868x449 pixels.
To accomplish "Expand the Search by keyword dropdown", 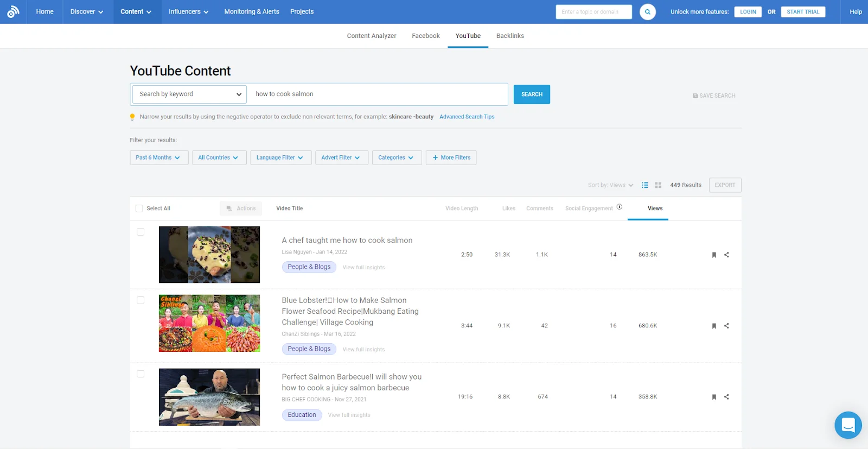I will tap(190, 94).
